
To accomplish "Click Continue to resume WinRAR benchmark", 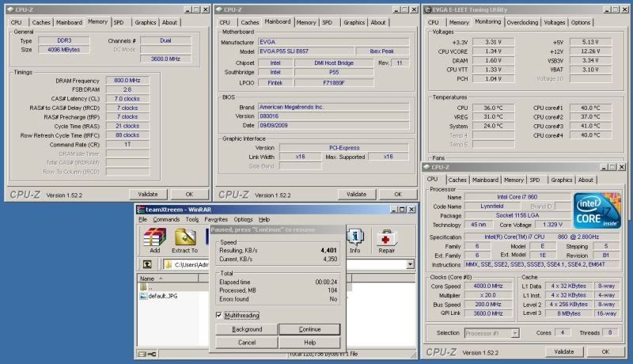I will click(309, 329).
